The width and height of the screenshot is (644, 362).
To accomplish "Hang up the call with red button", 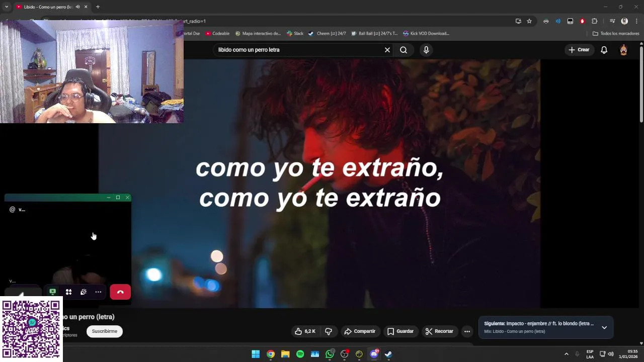I will (x=120, y=292).
